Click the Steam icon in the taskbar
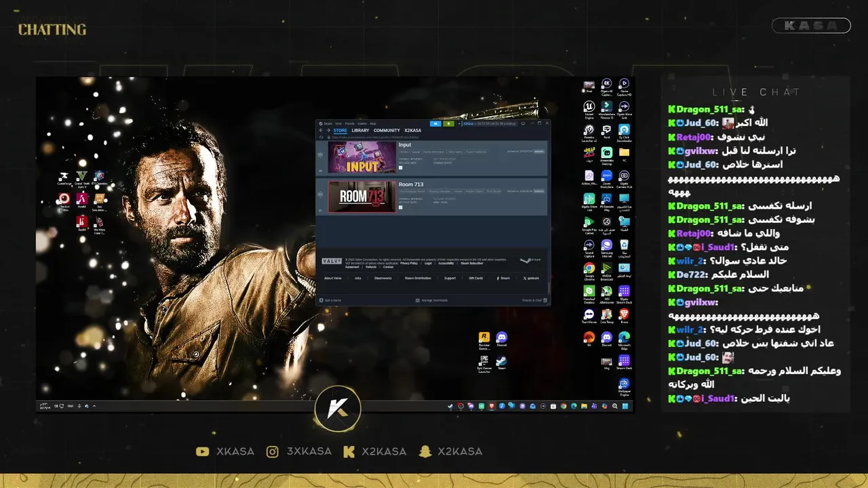 click(451, 406)
